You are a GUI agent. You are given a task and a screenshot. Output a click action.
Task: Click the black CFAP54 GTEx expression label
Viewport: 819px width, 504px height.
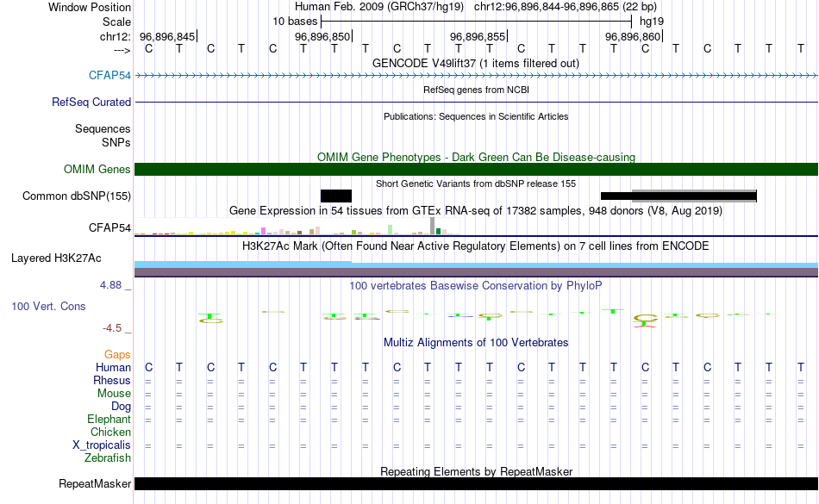109,227
